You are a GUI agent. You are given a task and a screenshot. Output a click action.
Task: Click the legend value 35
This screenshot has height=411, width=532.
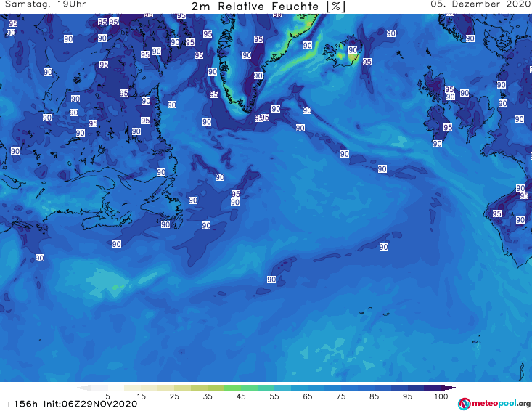click(208, 396)
